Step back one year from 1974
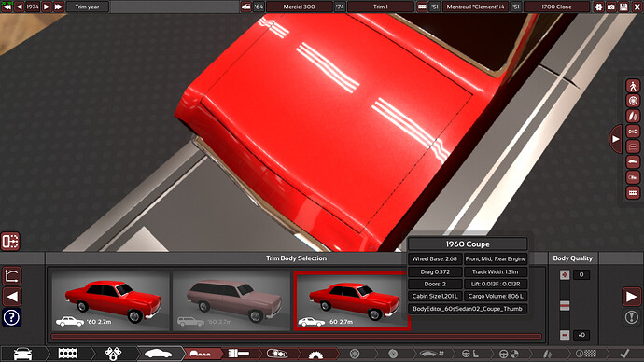Viewport: 644px width, 362px height. point(20,7)
